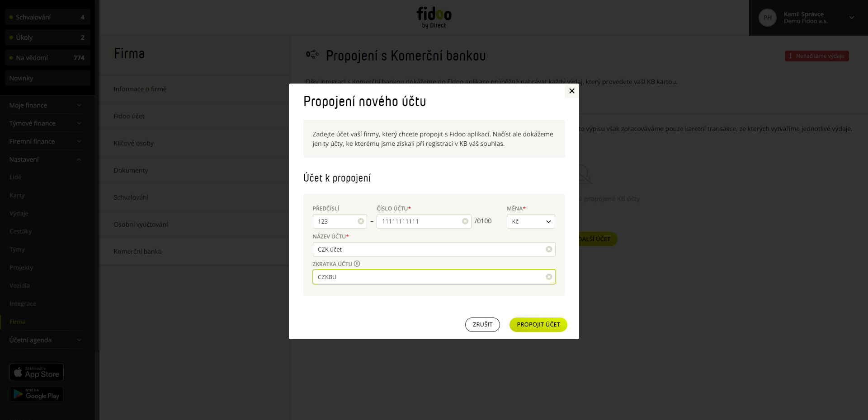Click the Propojit účet button
This screenshot has width=868, height=420.
(538, 325)
